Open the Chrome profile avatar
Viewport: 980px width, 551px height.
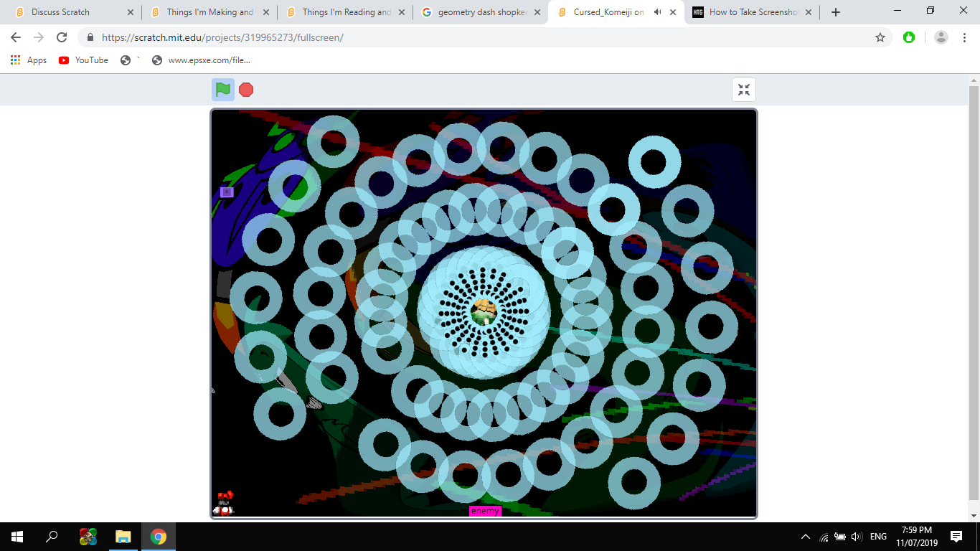(941, 37)
